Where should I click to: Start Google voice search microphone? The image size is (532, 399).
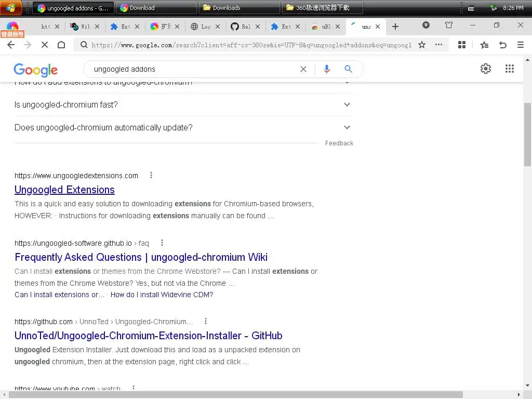[x=327, y=69]
